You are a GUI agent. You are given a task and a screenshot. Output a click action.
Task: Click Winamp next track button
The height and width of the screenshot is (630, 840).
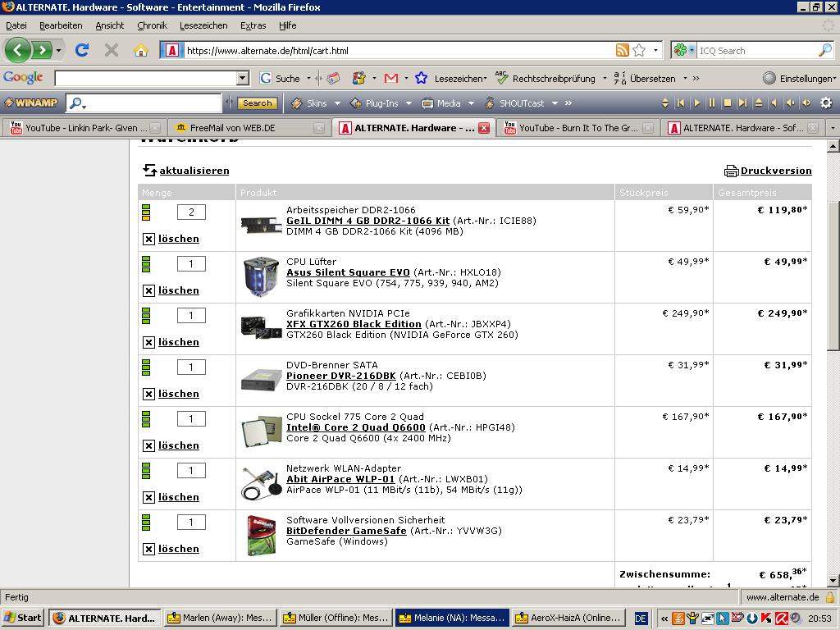click(x=742, y=103)
